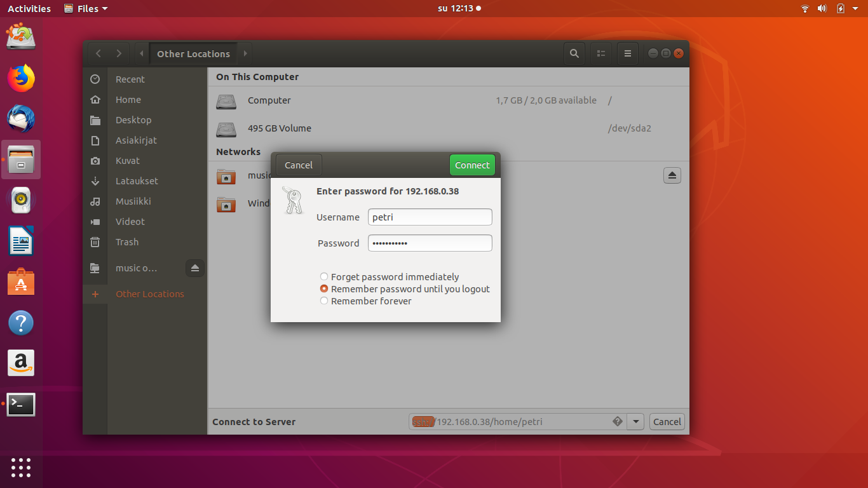868x488 pixels.
Task: Open Activities overview
Action: pos(29,9)
